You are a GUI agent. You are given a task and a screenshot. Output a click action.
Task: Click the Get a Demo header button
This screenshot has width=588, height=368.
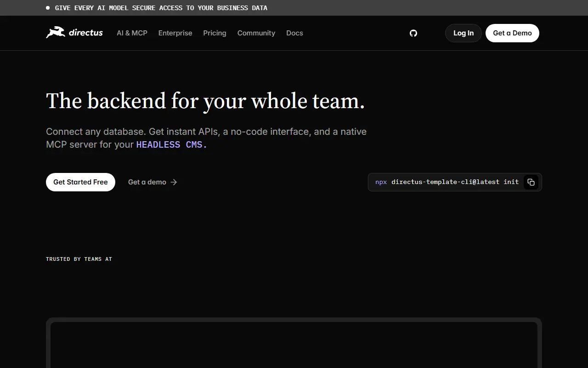click(512, 33)
